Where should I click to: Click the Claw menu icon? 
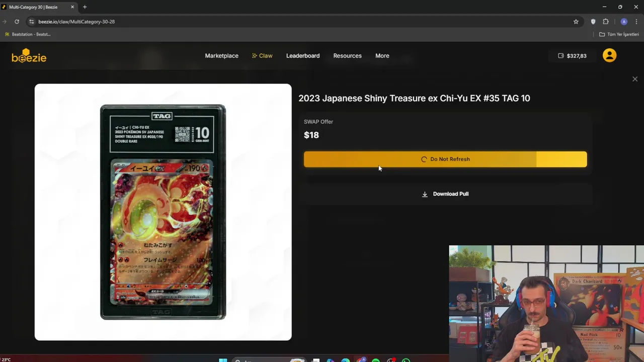coord(255,56)
